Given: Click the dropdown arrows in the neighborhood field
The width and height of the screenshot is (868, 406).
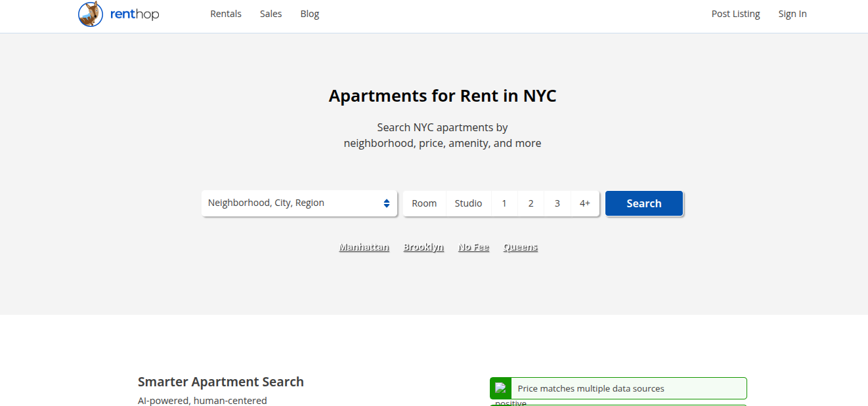Looking at the screenshot, I should point(387,203).
